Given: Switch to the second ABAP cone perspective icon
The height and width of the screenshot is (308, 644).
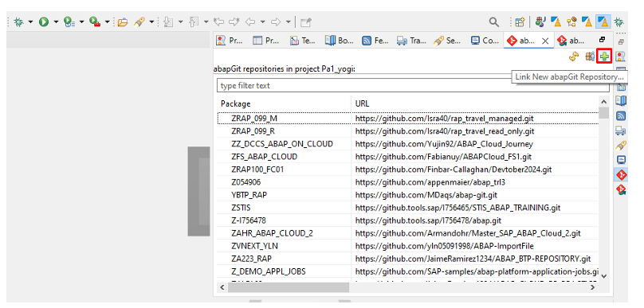Looking at the screenshot, I should (x=587, y=21).
